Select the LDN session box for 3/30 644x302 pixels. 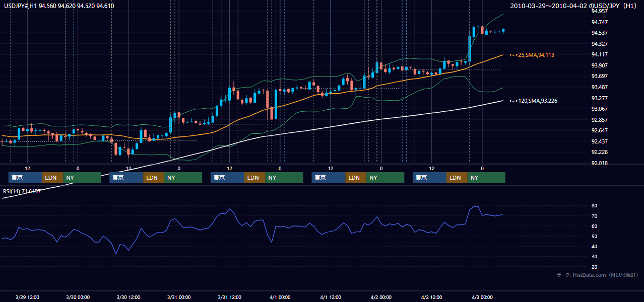coord(154,178)
